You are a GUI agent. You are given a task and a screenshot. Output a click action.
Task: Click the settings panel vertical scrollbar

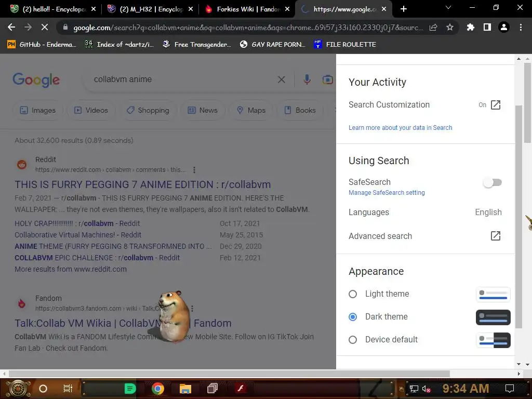click(519, 217)
